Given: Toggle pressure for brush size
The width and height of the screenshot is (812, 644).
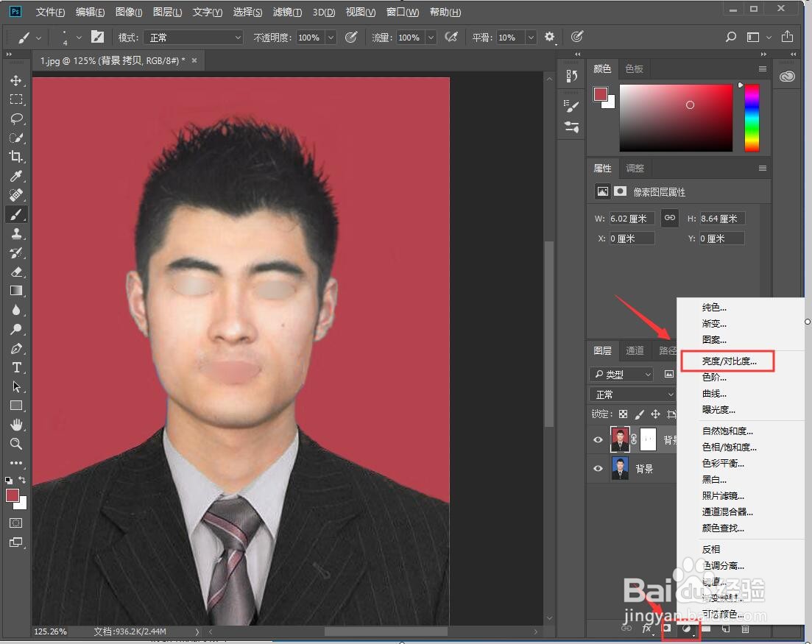Looking at the screenshot, I should point(577,37).
